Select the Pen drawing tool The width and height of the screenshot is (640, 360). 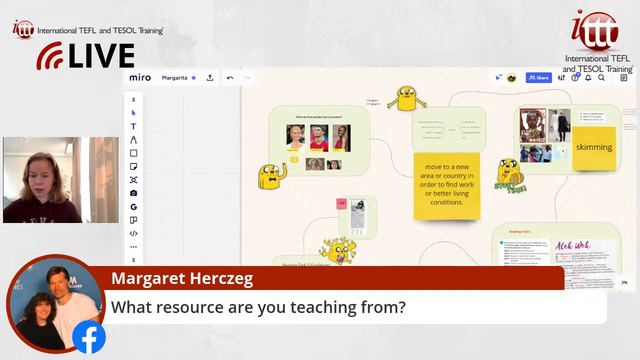coord(133,140)
